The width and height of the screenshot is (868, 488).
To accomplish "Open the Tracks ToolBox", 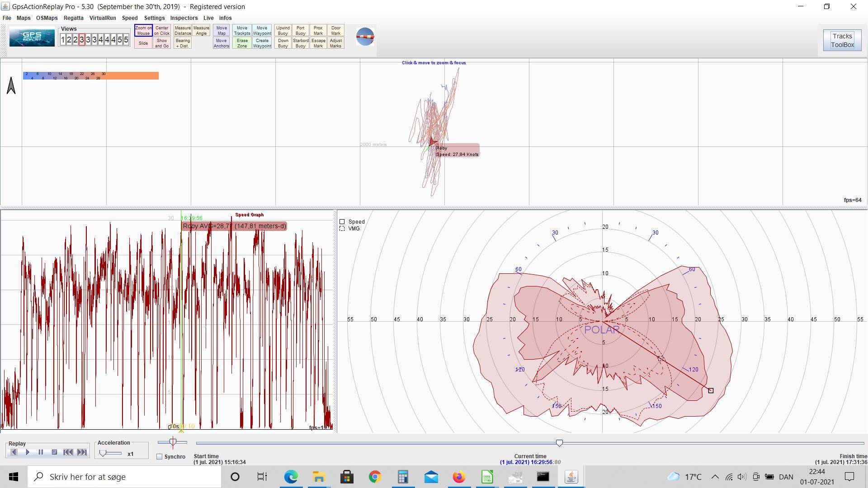I will point(842,40).
